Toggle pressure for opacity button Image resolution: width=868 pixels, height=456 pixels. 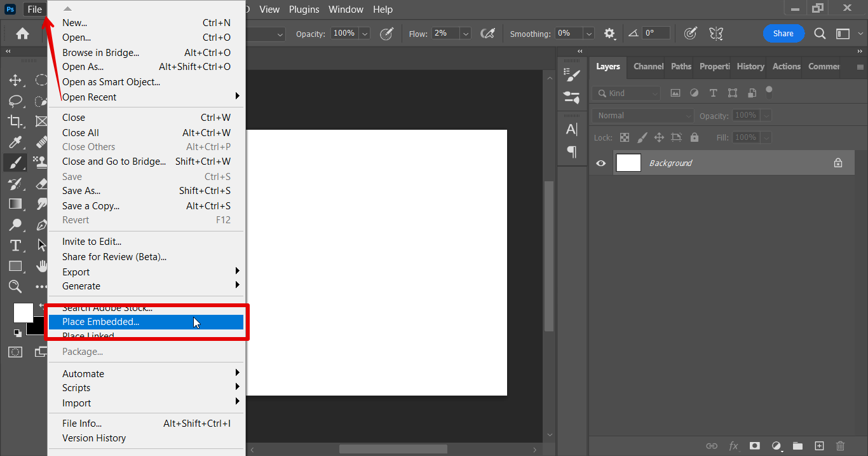coord(386,34)
